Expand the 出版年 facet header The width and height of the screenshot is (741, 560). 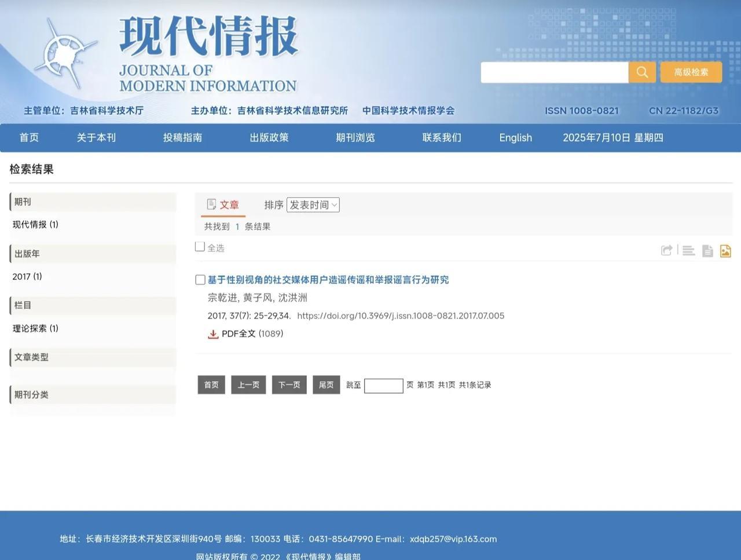(x=93, y=254)
